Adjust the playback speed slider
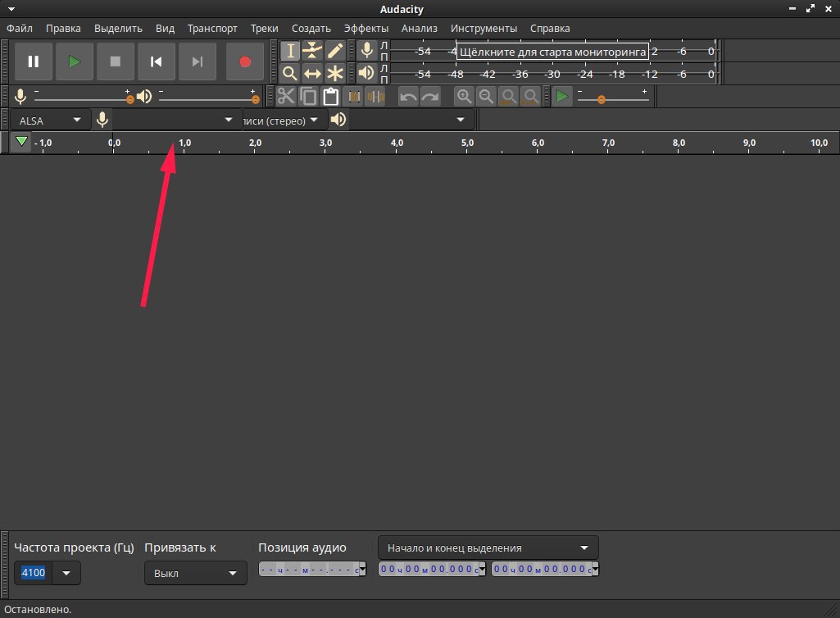This screenshot has width=840, height=618. (x=613, y=99)
